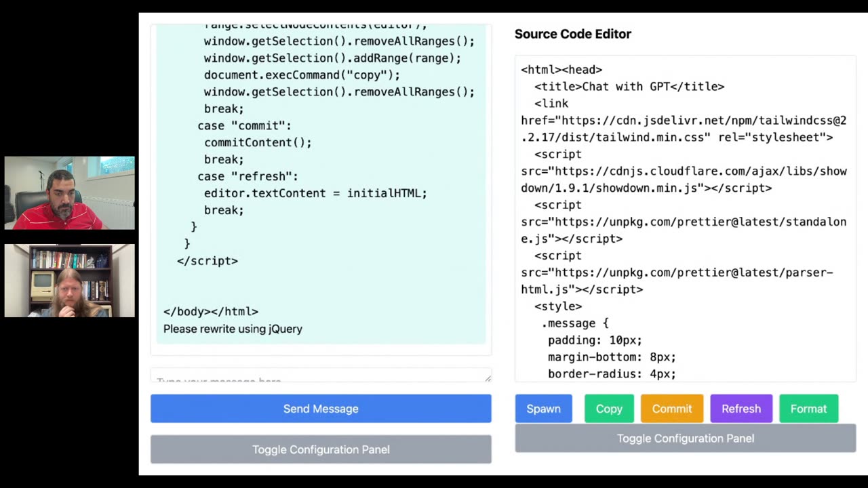This screenshot has height=488, width=868.
Task: Toggle Configuration Panel under Send Message
Action: [x=321, y=449]
